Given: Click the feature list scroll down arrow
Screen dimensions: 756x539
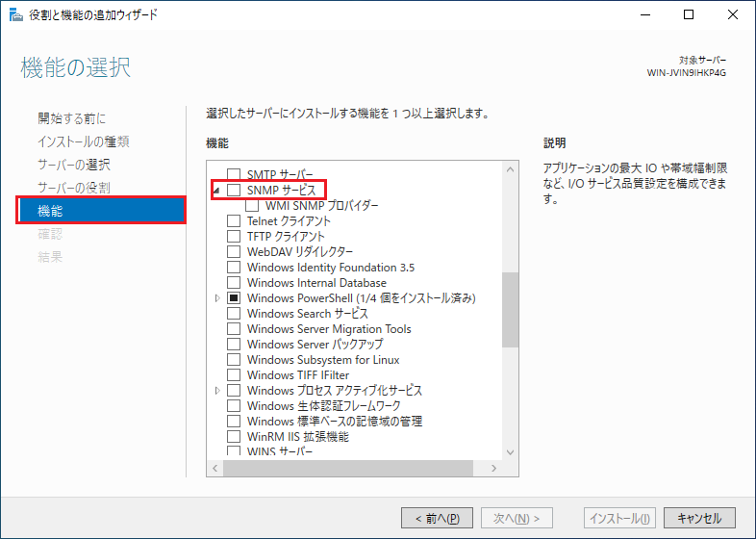Looking at the screenshot, I should tap(510, 452).
